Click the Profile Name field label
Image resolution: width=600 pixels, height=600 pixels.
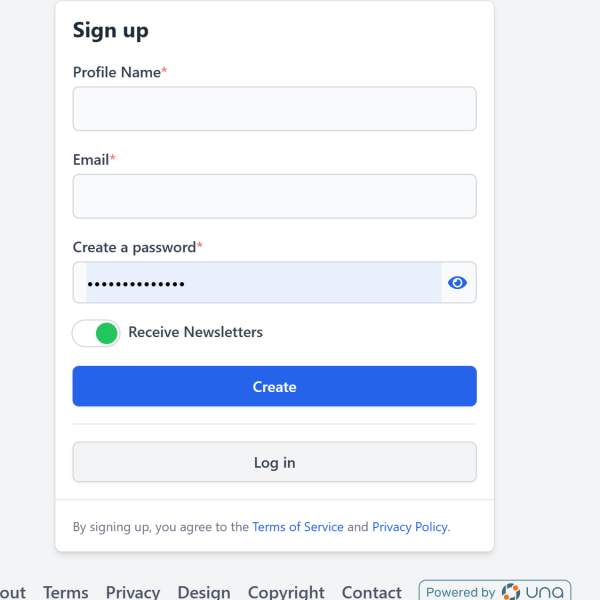click(117, 72)
